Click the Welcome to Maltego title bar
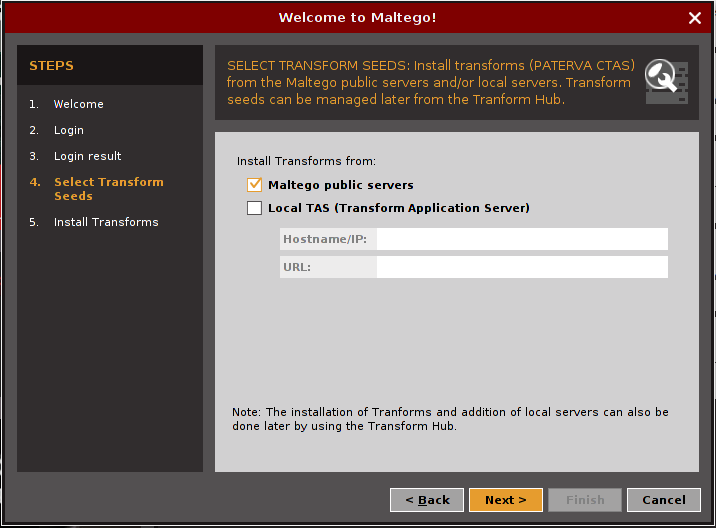 click(357, 18)
